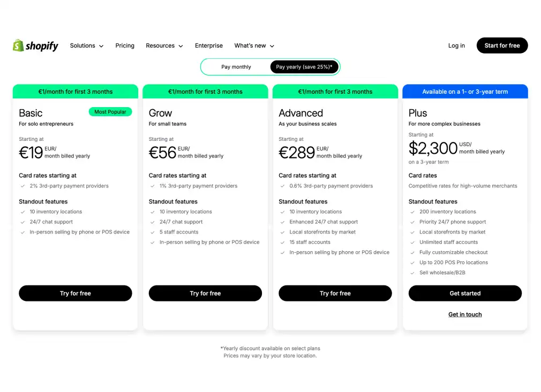Image resolution: width=541 pixels, height=392 pixels.
Task: Click Try for free under the Grow plan
Action: (205, 293)
